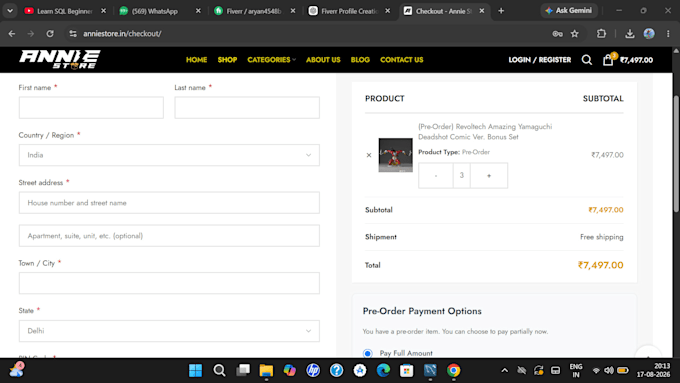The image size is (680, 383).
Task: Open File Explorer from taskbar
Action: tap(266, 370)
